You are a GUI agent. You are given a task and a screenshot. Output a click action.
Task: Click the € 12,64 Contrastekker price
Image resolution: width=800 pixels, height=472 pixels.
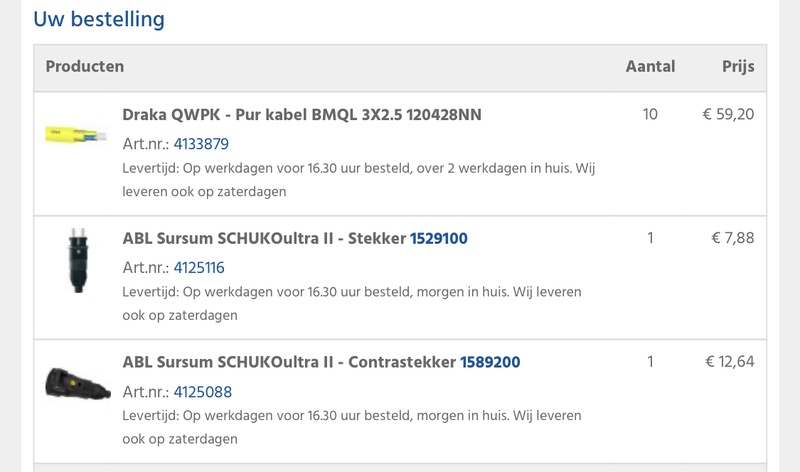(729, 362)
